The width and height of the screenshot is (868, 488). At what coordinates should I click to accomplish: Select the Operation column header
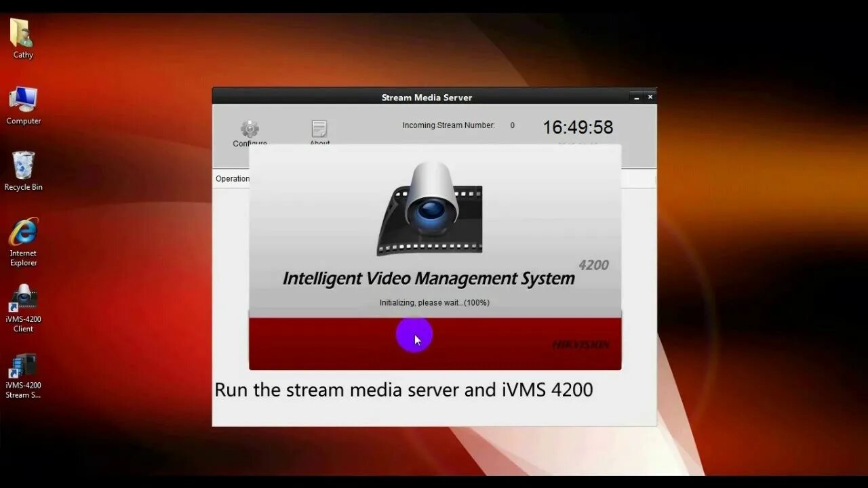coord(233,179)
